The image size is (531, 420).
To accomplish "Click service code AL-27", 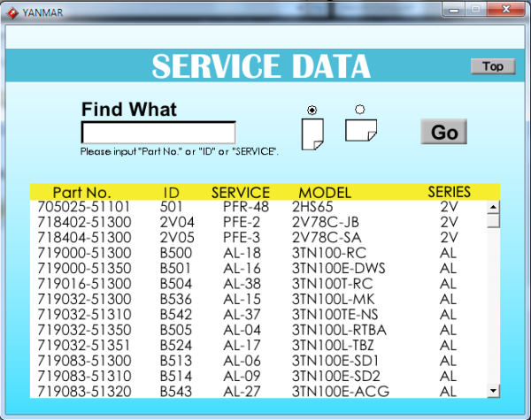I will tap(242, 392).
